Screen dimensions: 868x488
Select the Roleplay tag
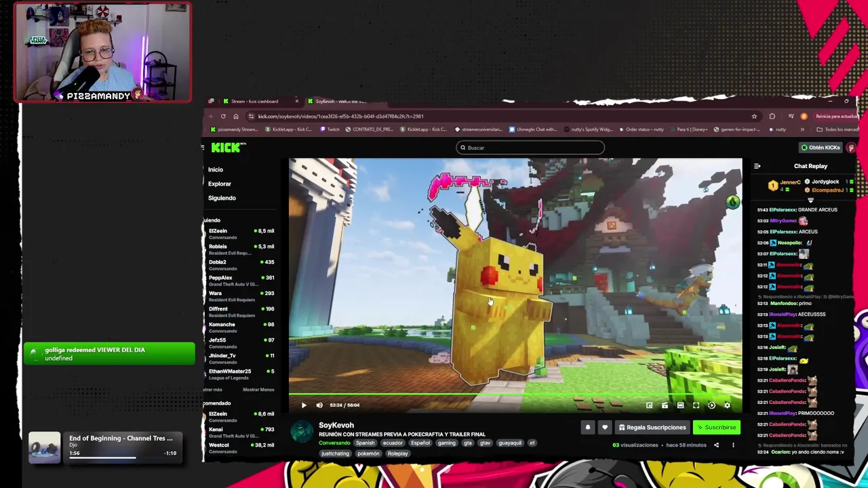click(x=398, y=453)
